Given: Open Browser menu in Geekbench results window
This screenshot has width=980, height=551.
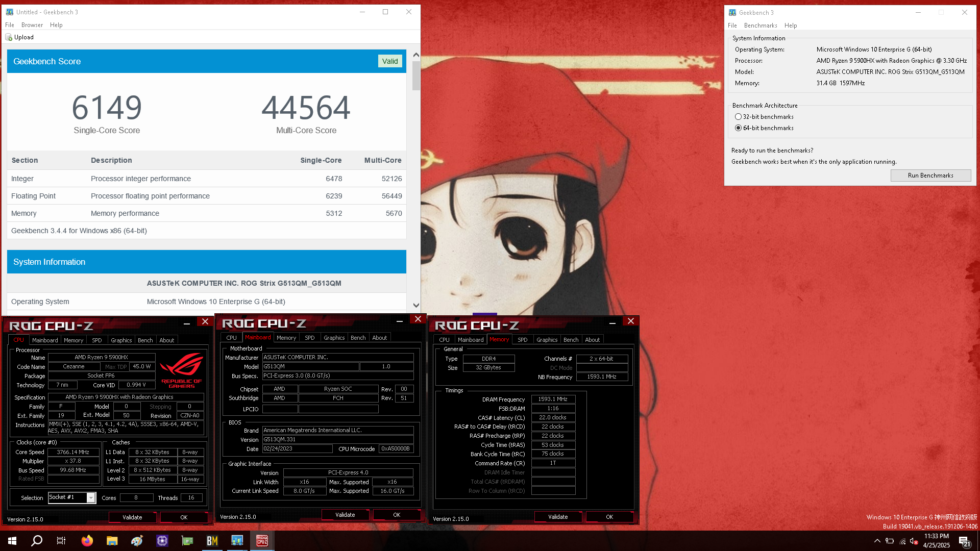Looking at the screenshot, I should (32, 25).
